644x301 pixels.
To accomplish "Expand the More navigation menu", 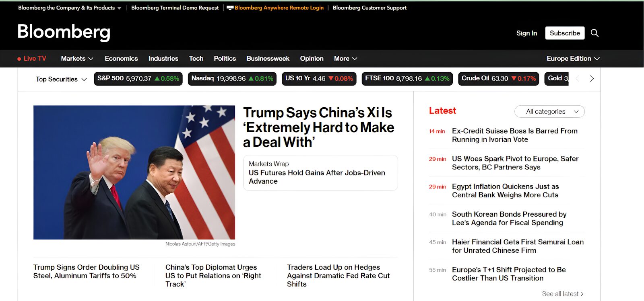I will coord(345,59).
